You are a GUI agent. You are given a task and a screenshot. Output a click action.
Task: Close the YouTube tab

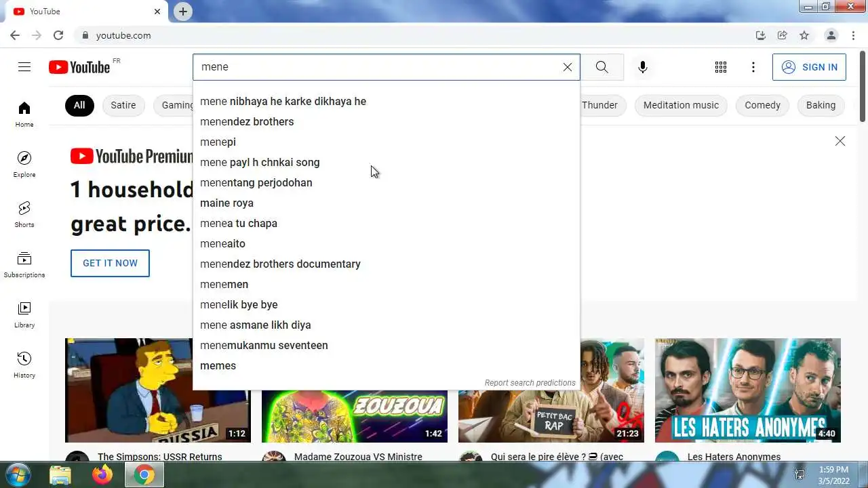157,12
